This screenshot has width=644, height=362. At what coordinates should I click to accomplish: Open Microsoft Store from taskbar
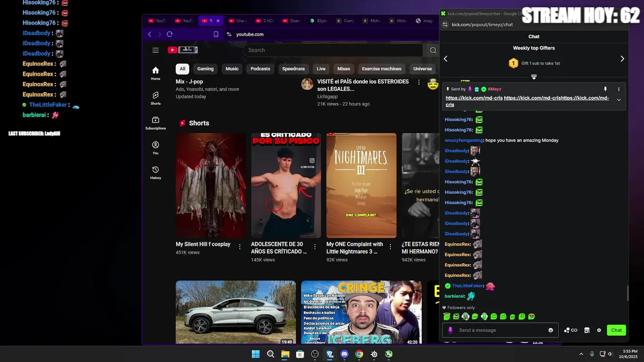(x=300, y=354)
